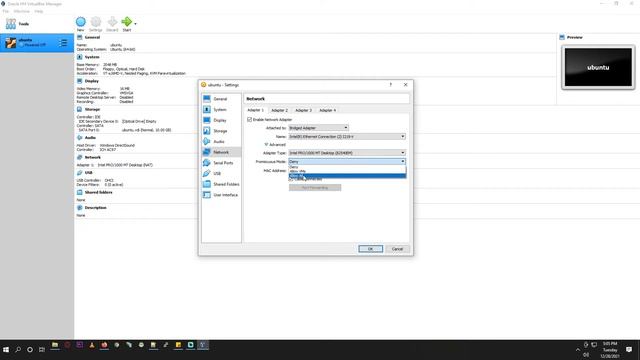The height and width of the screenshot is (360, 640).
Task: Choose Deny in the Promiscuous Mode list
Action: coord(347,167)
